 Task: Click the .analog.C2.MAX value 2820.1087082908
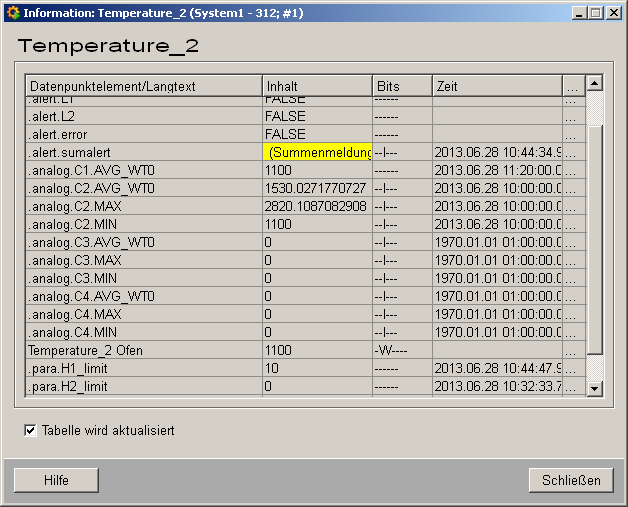(x=317, y=206)
